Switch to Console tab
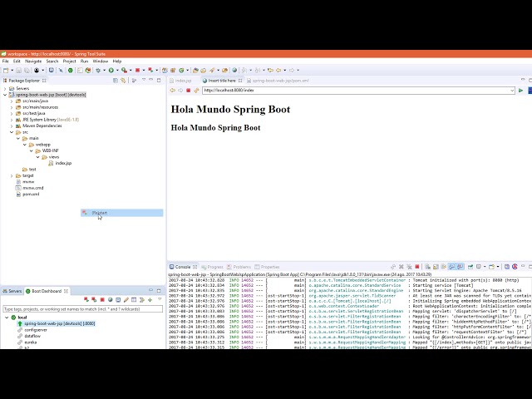Image resolution: width=532 pixels, height=399 pixels. pos(183,267)
